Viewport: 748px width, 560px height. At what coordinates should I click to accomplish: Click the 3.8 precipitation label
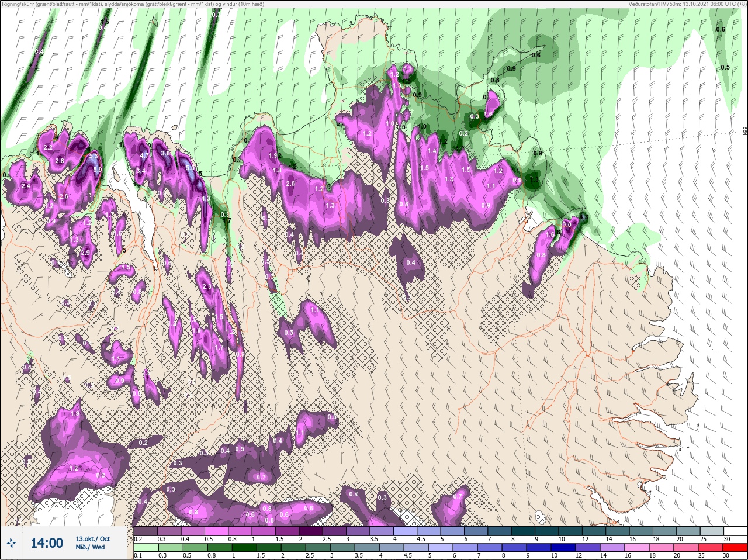click(x=165, y=153)
